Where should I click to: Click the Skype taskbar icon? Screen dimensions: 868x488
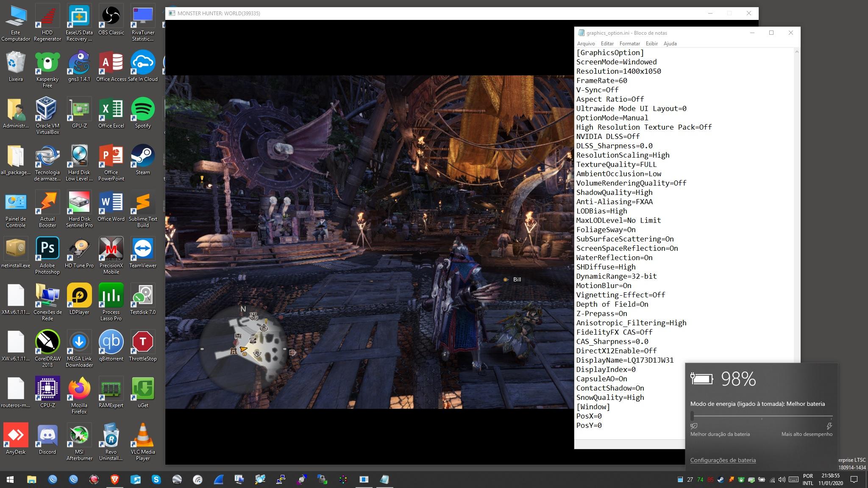pyautogui.click(x=156, y=480)
